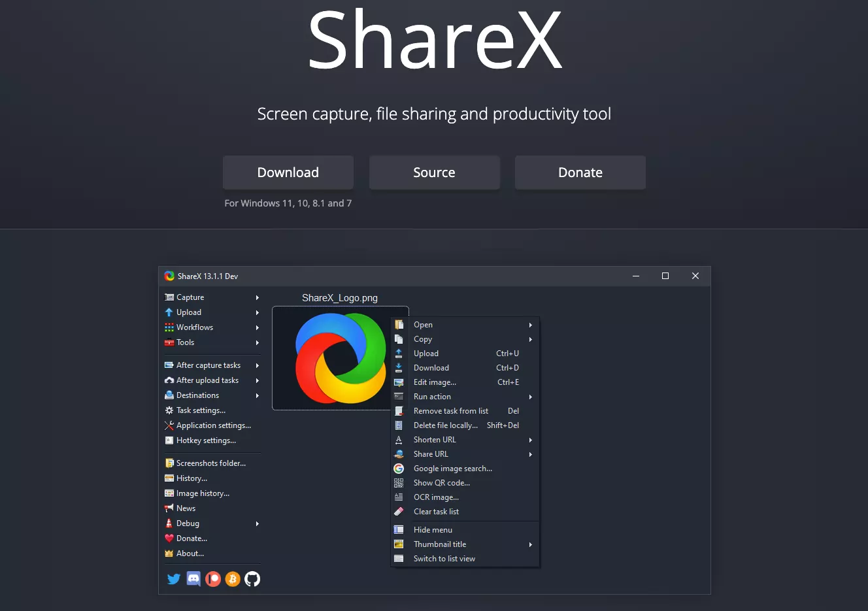The width and height of the screenshot is (868, 611).
Task: Choose Switch to list view
Action: coord(465,559)
